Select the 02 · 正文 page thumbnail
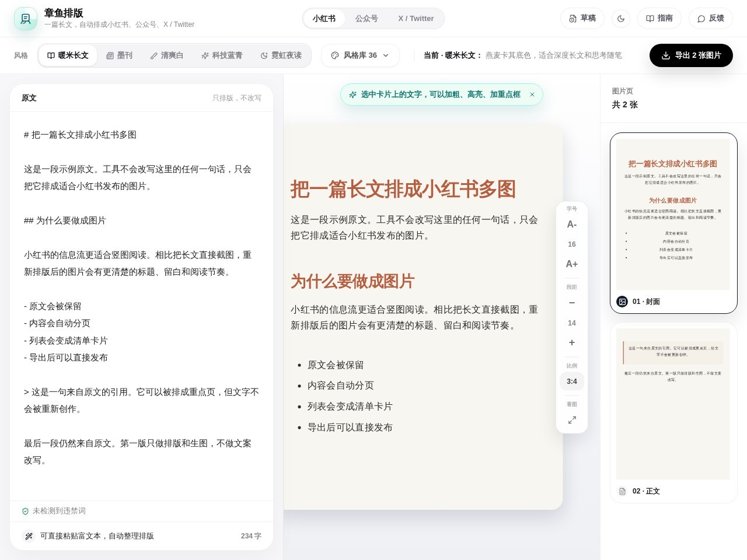This screenshot has height=560, width=747. 673,412
